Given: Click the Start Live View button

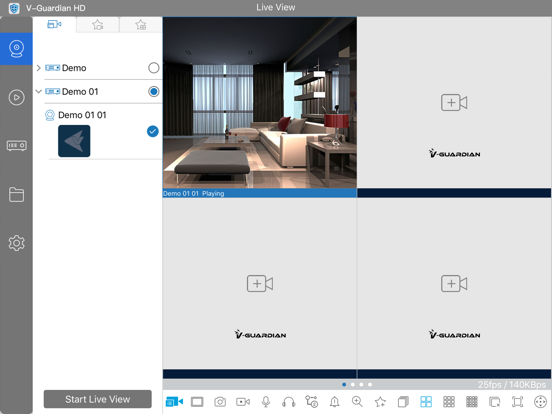Looking at the screenshot, I should click(98, 399).
